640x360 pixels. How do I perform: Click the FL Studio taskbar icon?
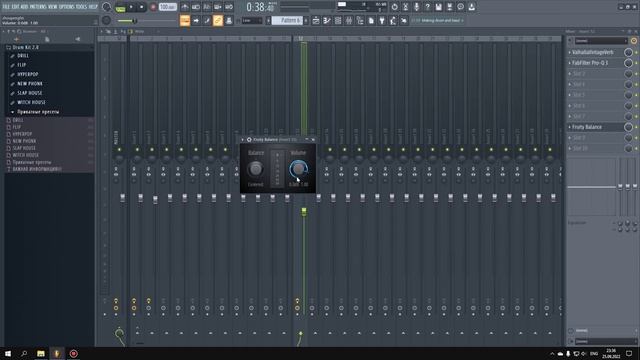coord(57,353)
